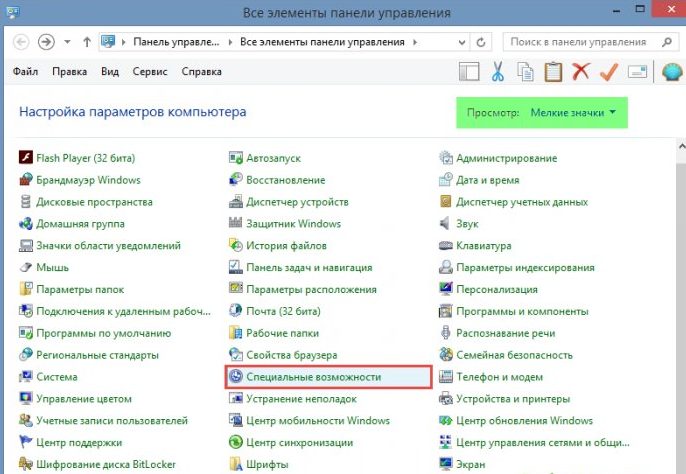The image size is (686, 474).
Task: Go up one level with up arrow
Action: 88,42
